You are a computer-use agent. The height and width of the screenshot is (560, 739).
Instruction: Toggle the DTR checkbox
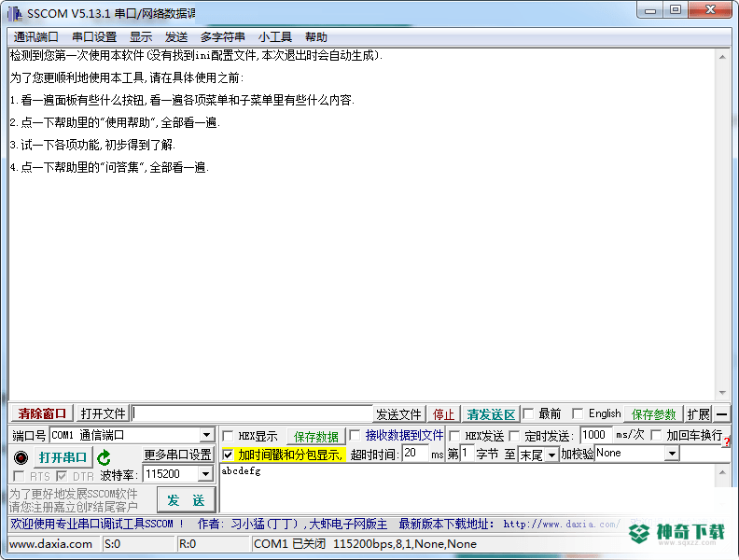(x=62, y=476)
